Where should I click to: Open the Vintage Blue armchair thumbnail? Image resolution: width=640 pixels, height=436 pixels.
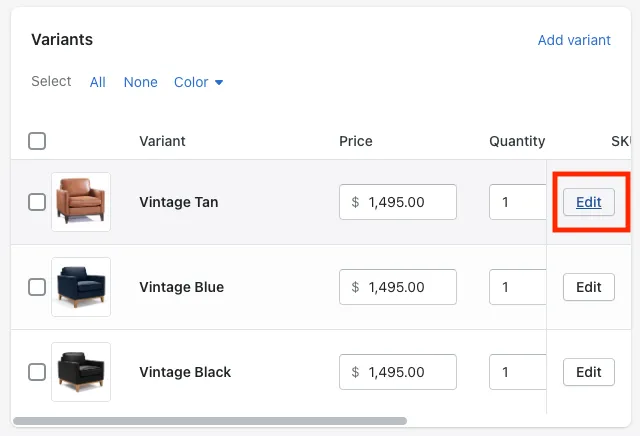[x=81, y=287]
